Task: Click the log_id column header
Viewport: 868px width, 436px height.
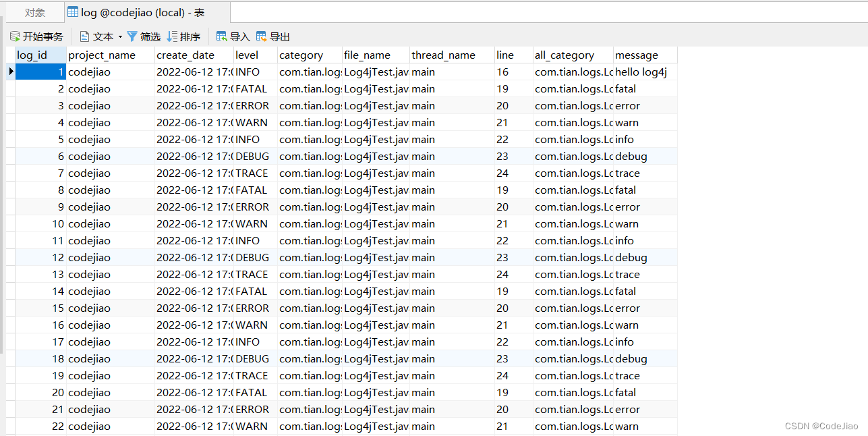Action: (x=40, y=55)
